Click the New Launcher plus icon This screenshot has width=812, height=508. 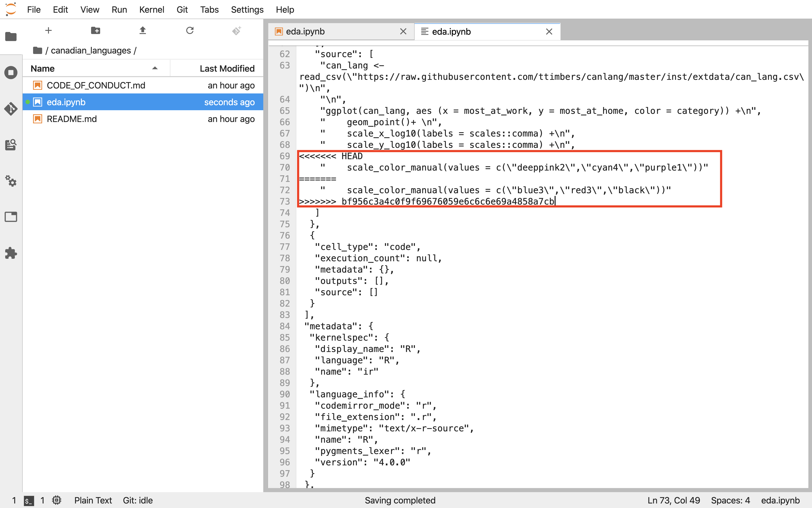[x=48, y=31]
